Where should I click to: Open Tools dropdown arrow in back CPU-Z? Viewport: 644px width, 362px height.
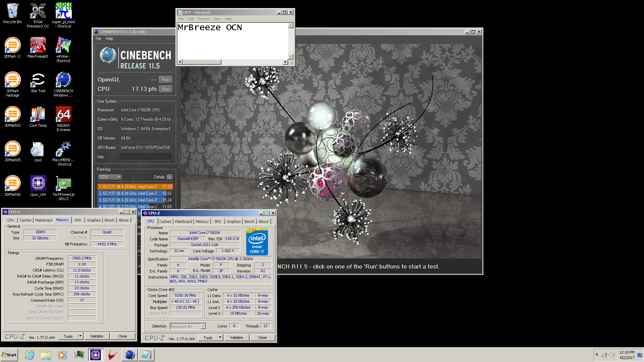[80, 336]
